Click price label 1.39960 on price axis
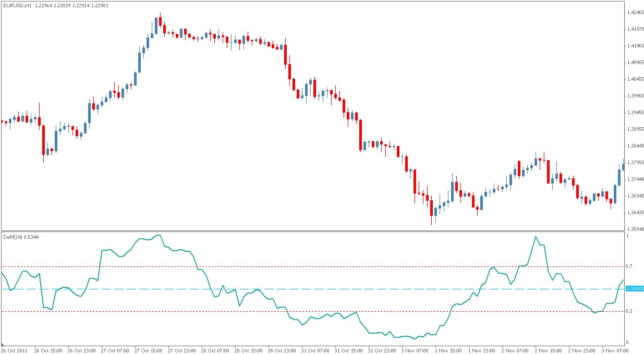Viewport: 644px width, 354px height. click(x=636, y=96)
